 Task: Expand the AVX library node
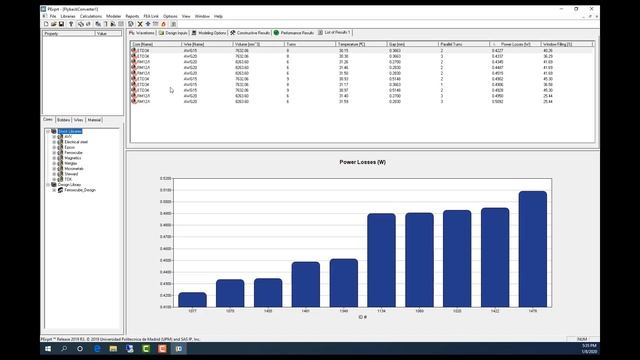pyautogui.click(x=54, y=137)
